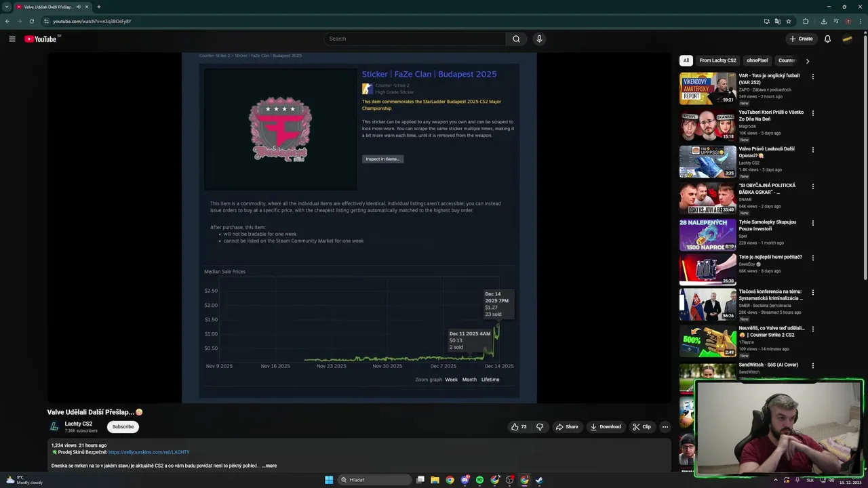Open the weather widget on taskbar
This screenshot has width=868, height=488.
tap(24, 480)
